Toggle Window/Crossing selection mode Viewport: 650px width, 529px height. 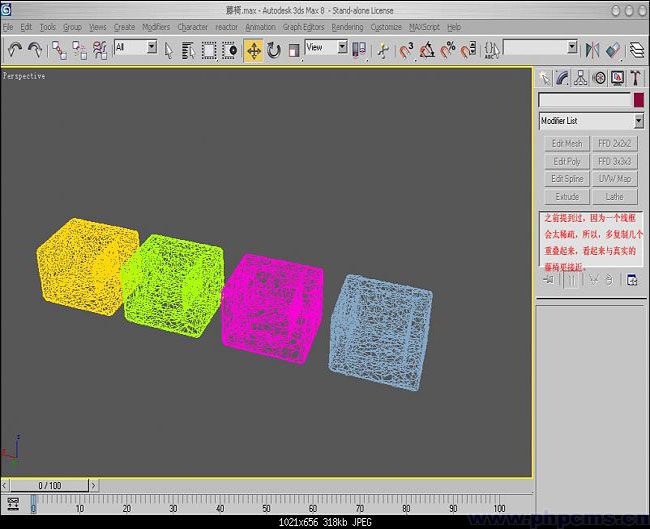(229, 51)
